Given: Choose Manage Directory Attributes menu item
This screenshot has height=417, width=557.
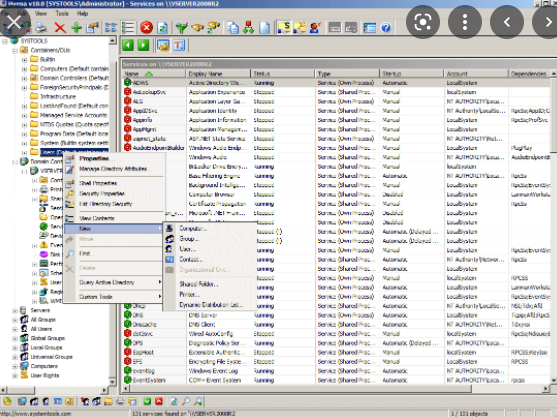Looking at the screenshot, I should (x=113, y=169).
